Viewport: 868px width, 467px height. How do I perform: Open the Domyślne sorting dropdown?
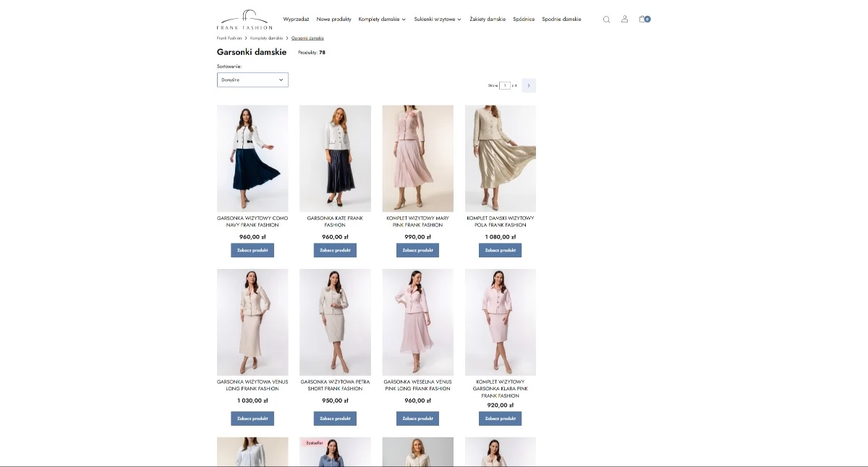point(252,80)
